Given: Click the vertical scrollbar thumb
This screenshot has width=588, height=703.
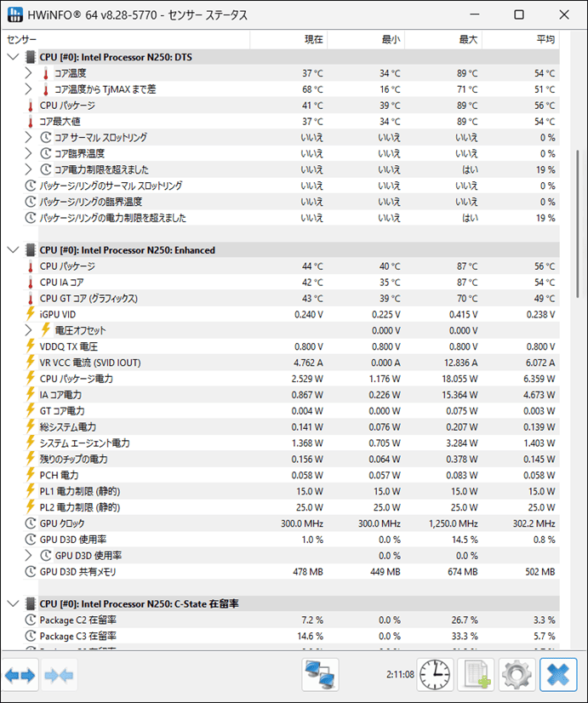Looking at the screenshot, I should click(577, 223).
